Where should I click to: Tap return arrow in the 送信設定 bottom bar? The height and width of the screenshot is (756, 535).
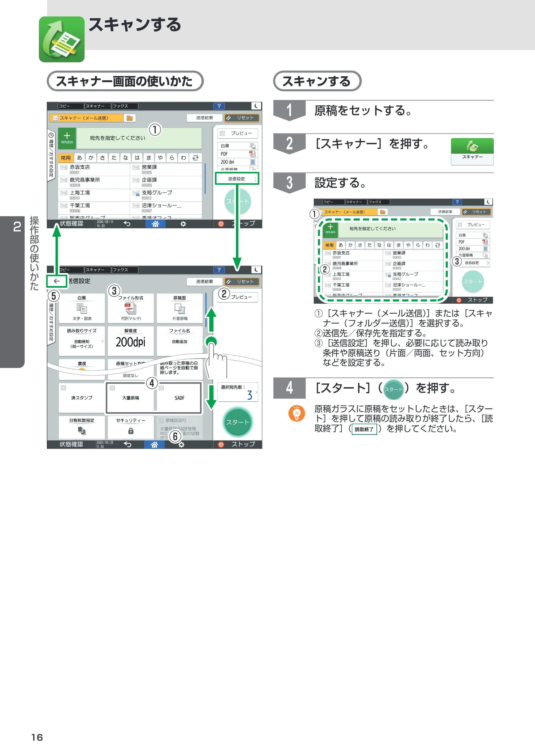(128, 445)
